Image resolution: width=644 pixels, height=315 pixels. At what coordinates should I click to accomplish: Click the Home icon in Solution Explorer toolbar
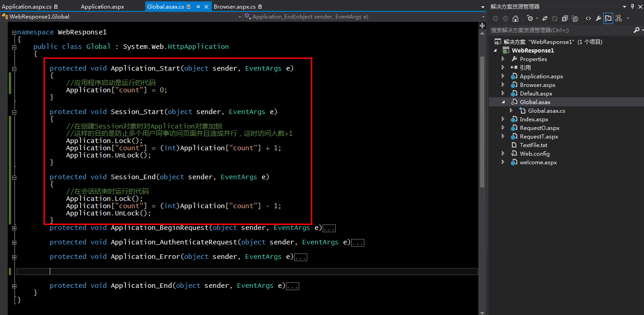tap(515, 19)
